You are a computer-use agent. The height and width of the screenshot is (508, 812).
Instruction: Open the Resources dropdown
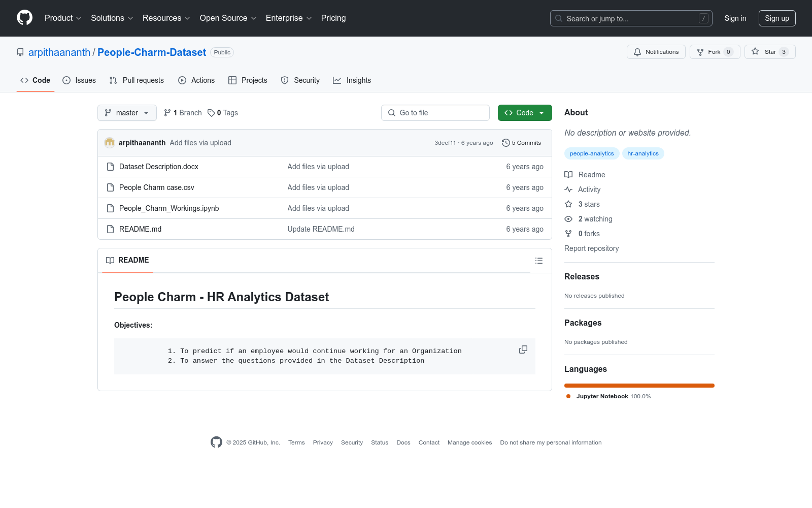tap(166, 18)
